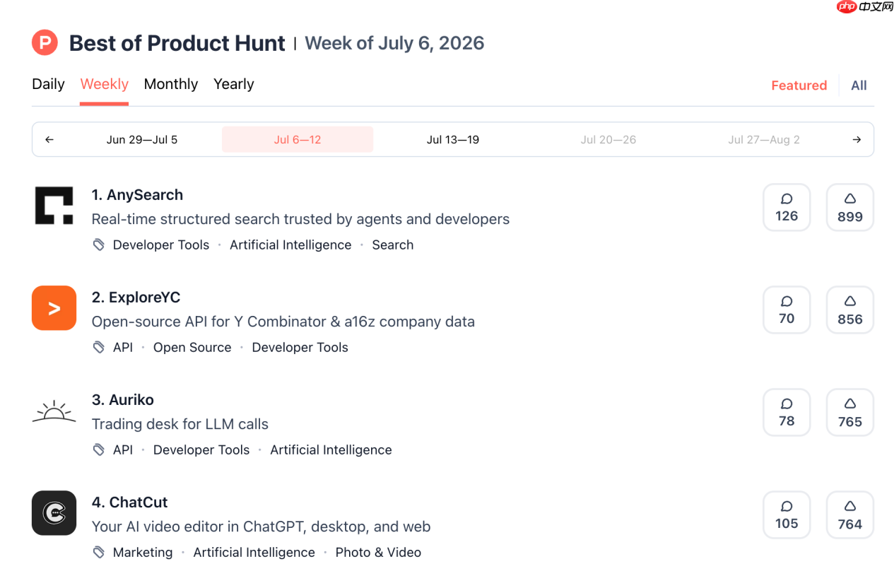Screen dimensions: 894x588
Task: Upvote ExploreYC with 856 votes
Action: click(850, 310)
